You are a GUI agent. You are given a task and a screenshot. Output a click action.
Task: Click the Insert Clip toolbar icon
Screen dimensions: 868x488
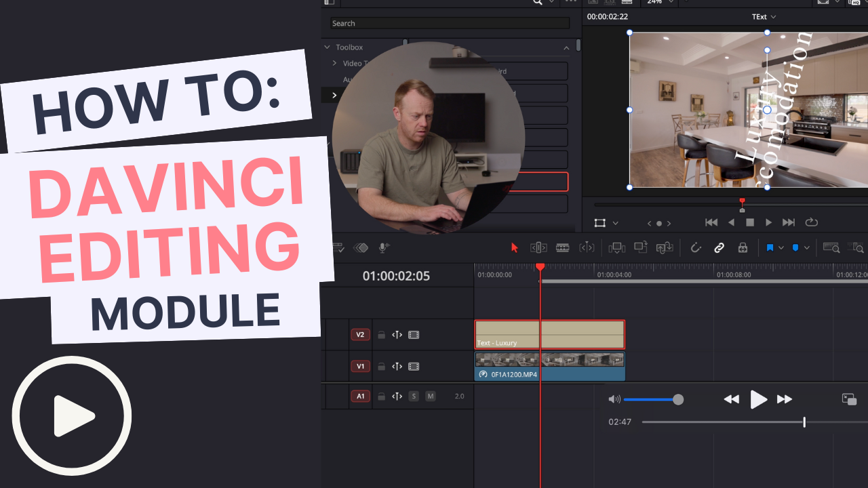pyautogui.click(x=617, y=248)
